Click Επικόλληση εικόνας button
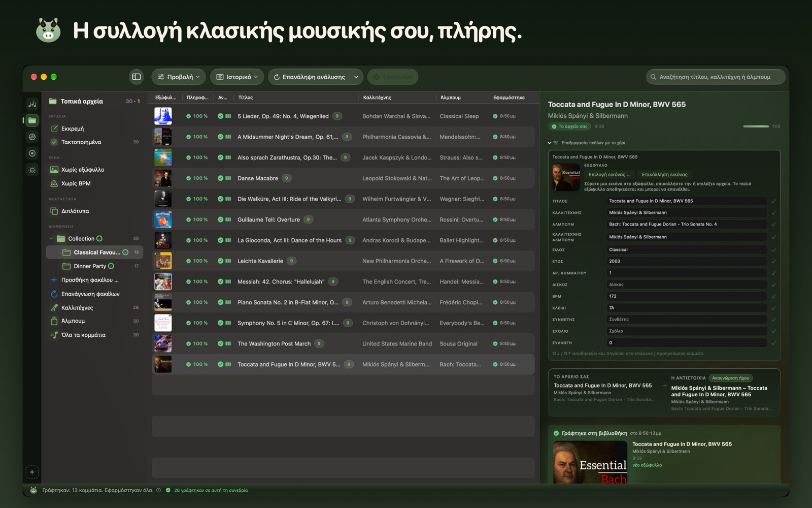 664,174
